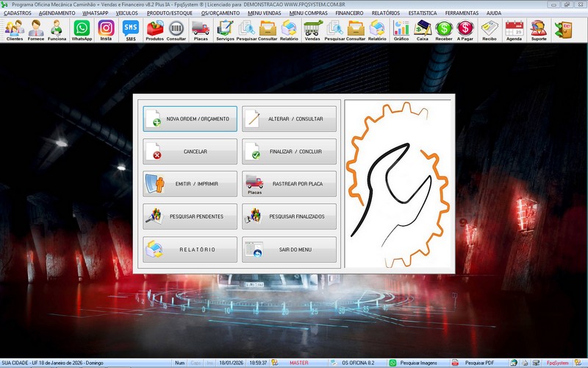Click the FINALIZAR / CONCLUIR button
The height and width of the screenshot is (368, 588).
tap(289, 152)
